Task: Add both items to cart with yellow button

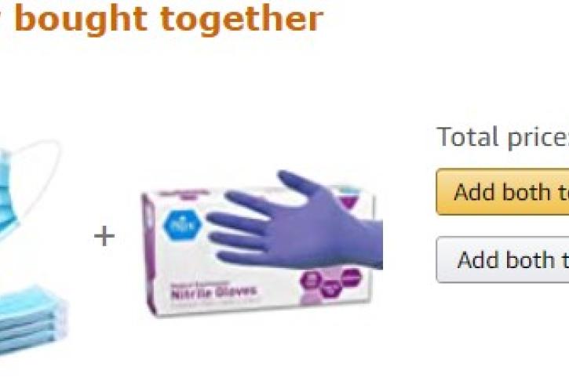Action: (502, 192)
